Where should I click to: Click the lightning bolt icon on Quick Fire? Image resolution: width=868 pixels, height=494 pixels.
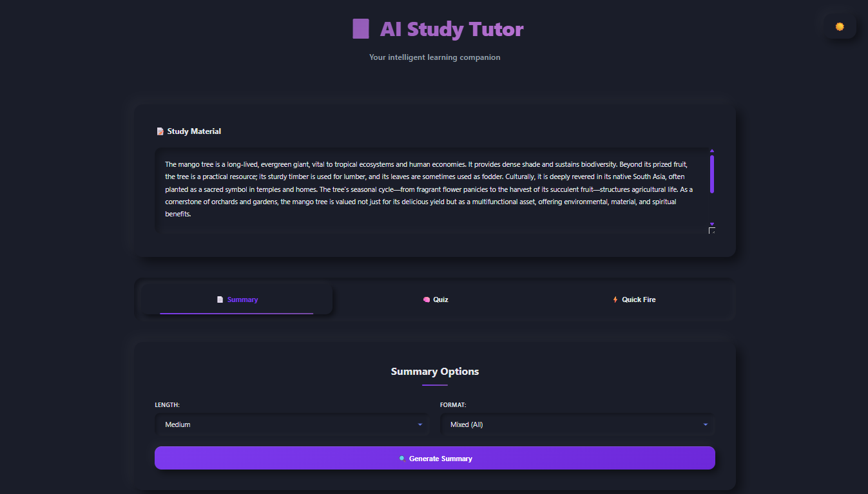pos(614,299)
